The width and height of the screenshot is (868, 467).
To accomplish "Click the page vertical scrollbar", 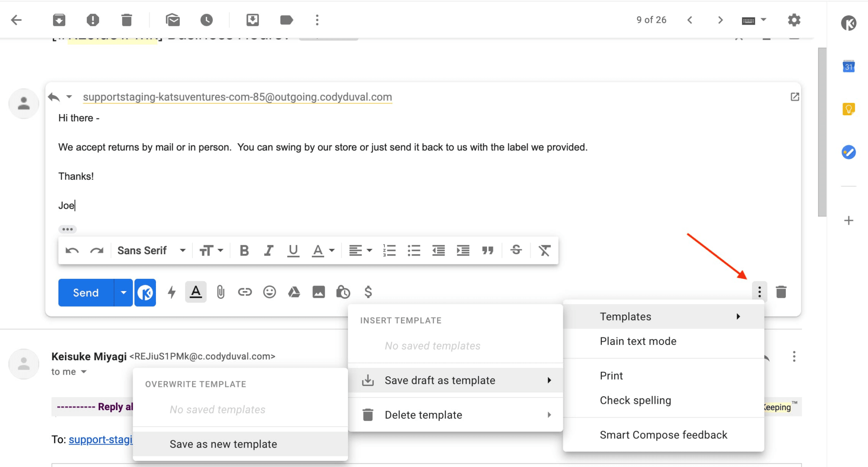I will pos(822,131).
